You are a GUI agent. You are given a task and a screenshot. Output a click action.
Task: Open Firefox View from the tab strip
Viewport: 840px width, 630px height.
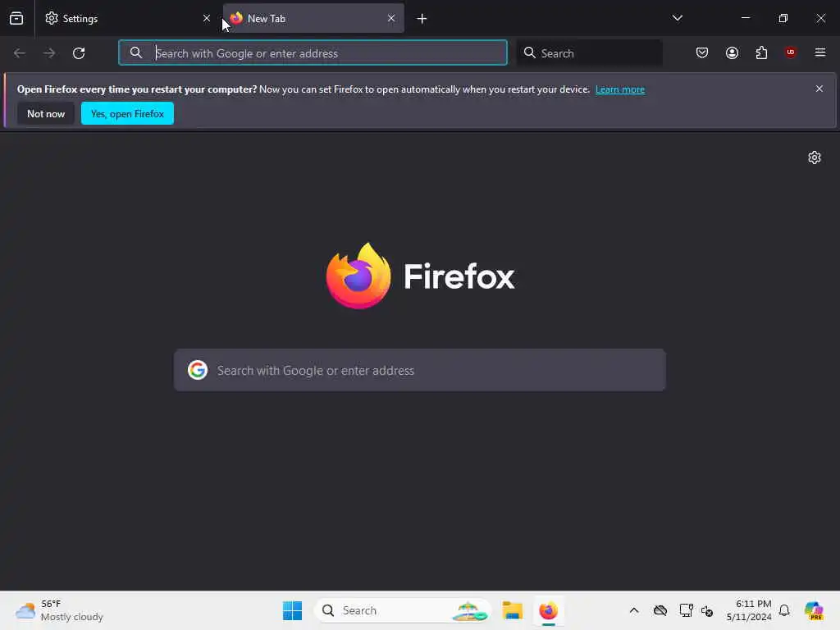tap(16, 18)
